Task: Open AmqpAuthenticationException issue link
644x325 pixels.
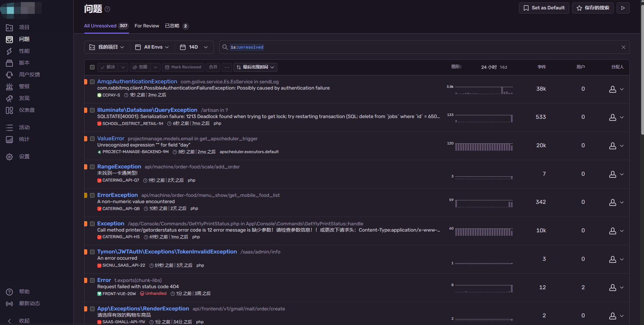Action: tap(137, 82)
